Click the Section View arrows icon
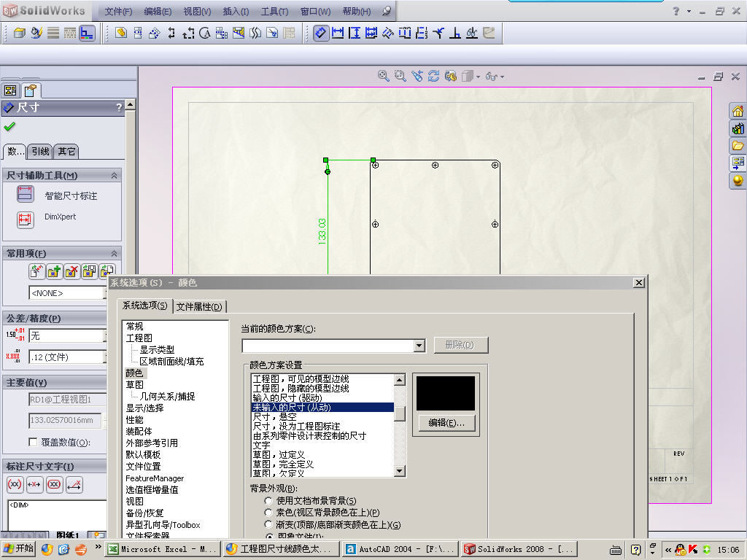 coord(171,33)
